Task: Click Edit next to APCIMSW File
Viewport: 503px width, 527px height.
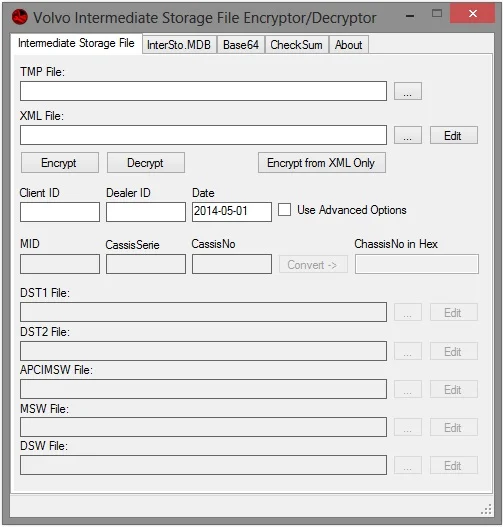Action: 453,389
